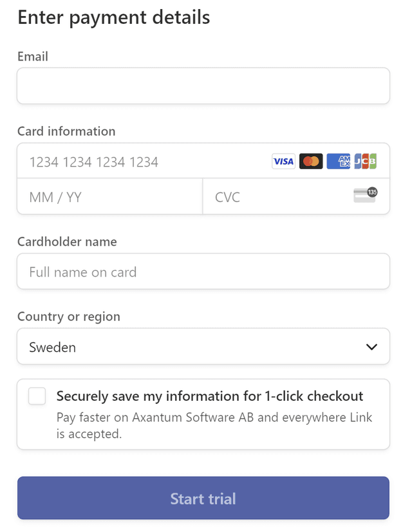412x532 pixels.
Task: Click the Visa card brand icon
Action: [283, 161]
